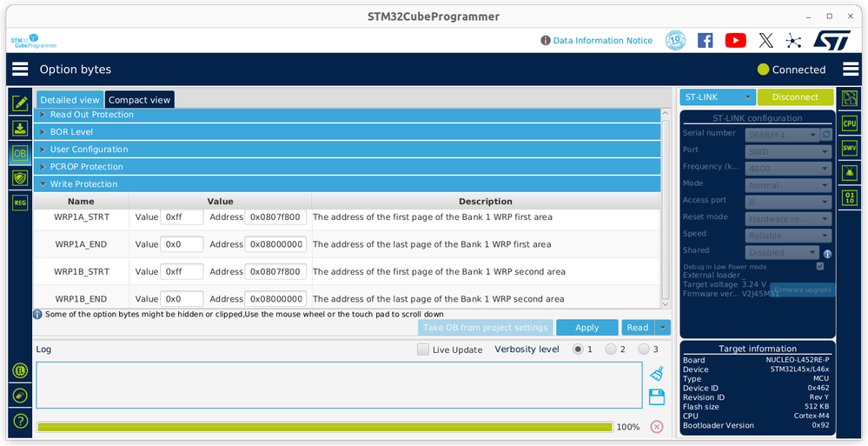Open the YouTube icon link
This screenshot has height=446, width=868.
[x=735, y=41]
